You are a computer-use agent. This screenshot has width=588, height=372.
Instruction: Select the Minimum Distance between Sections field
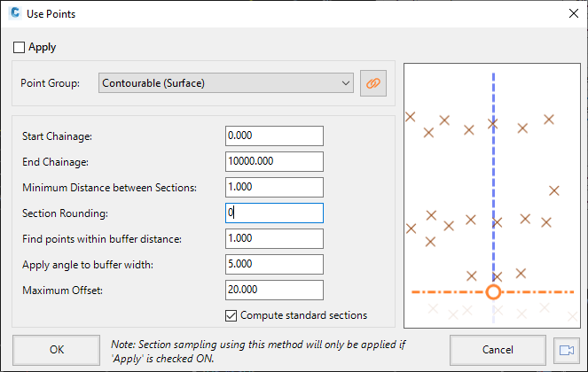(274, 187)
